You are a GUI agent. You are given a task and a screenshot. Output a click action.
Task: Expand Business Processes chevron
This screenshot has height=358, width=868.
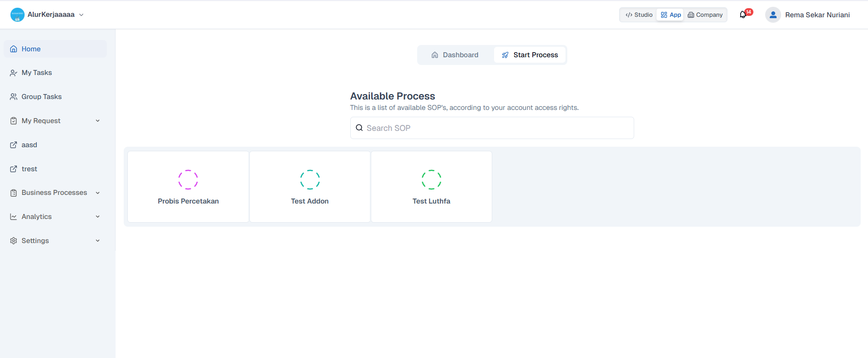(x=98, y=193)
